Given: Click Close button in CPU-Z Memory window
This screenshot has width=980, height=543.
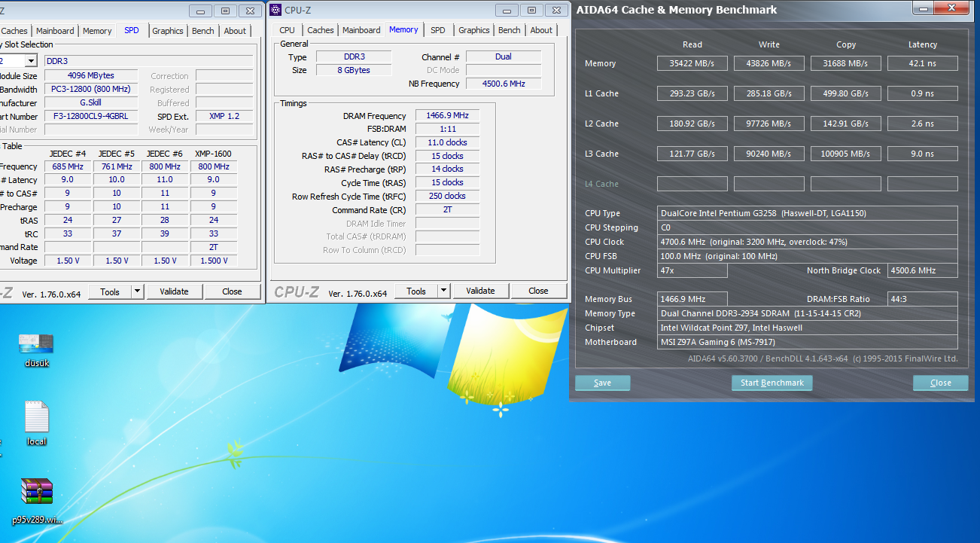Looking at the screenshot, I should click(x=538, y=291).
